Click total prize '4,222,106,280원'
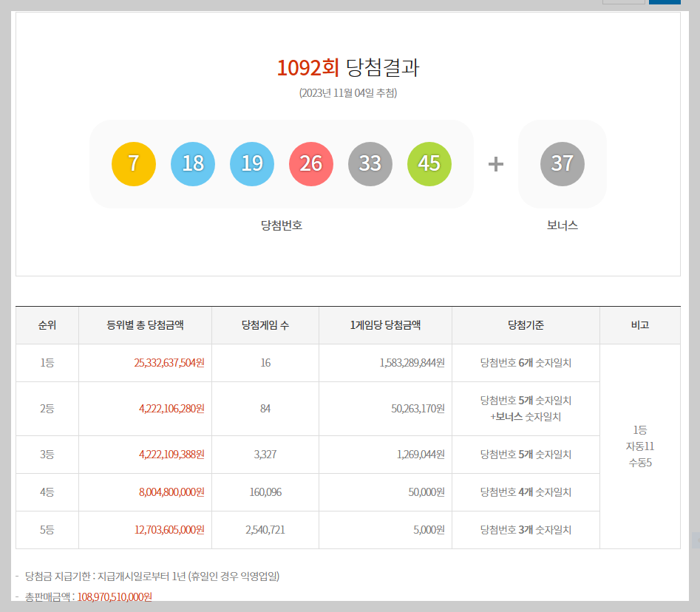 click(x=172, y=409)
